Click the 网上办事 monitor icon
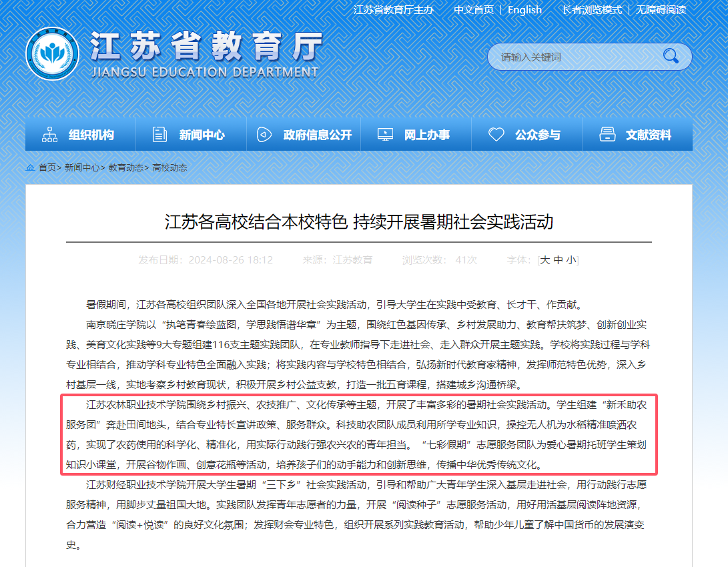 coord(385,135)
